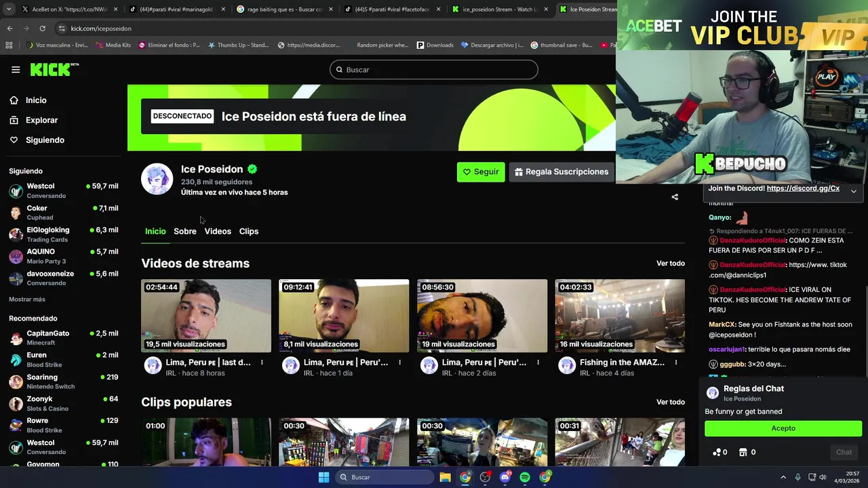This screenshot has height=488, width=868.
Task: Click the taskbar microphone tray icon
Action: click(797, 477)
